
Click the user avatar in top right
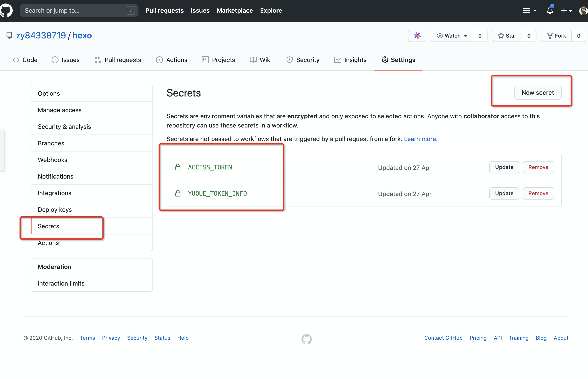coord(583,10)
